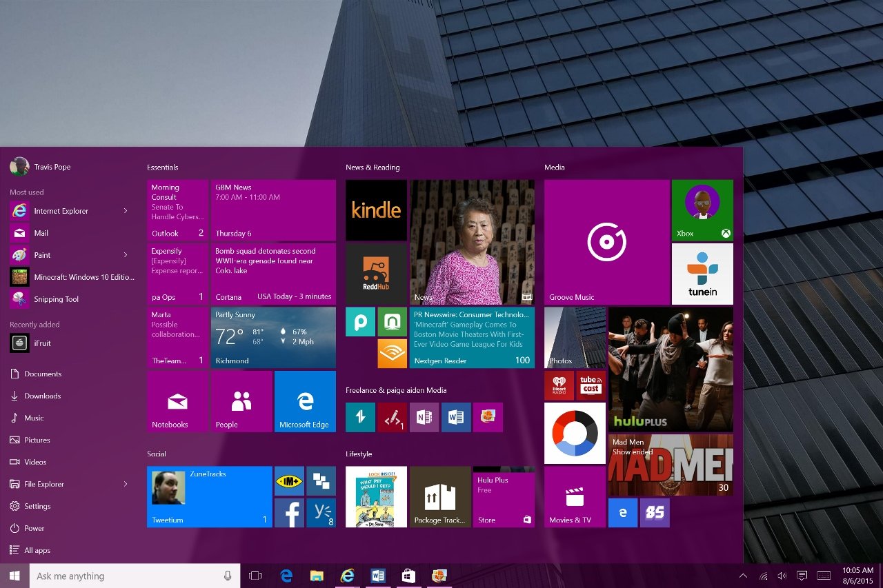
Task: Launch the ReddHub tile
Action: coord(376,274)
